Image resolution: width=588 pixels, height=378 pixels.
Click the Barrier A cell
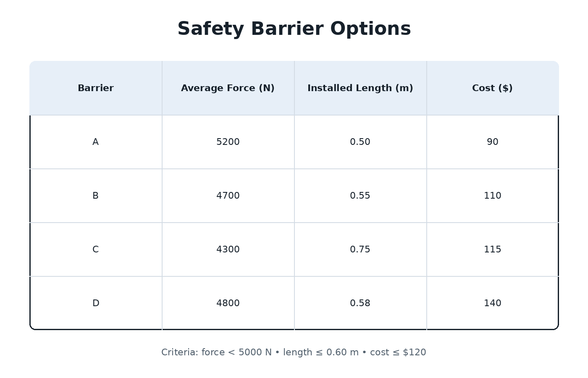pos(96,142)
